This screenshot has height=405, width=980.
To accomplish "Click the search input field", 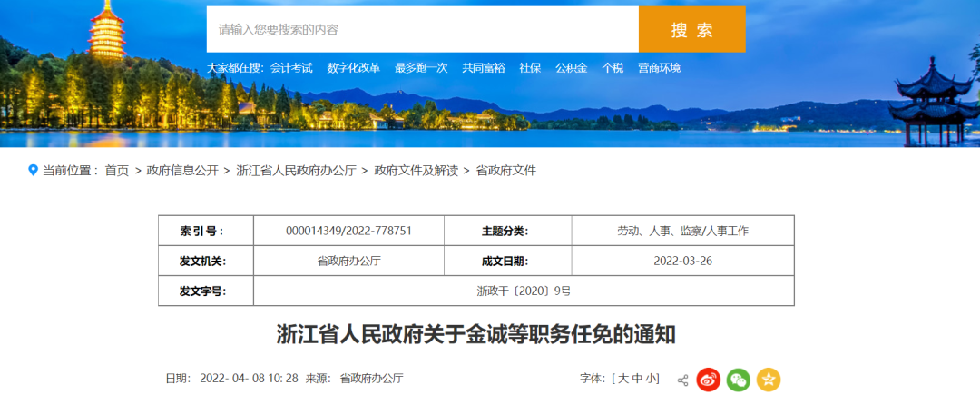I will click(x=423, y=29).
